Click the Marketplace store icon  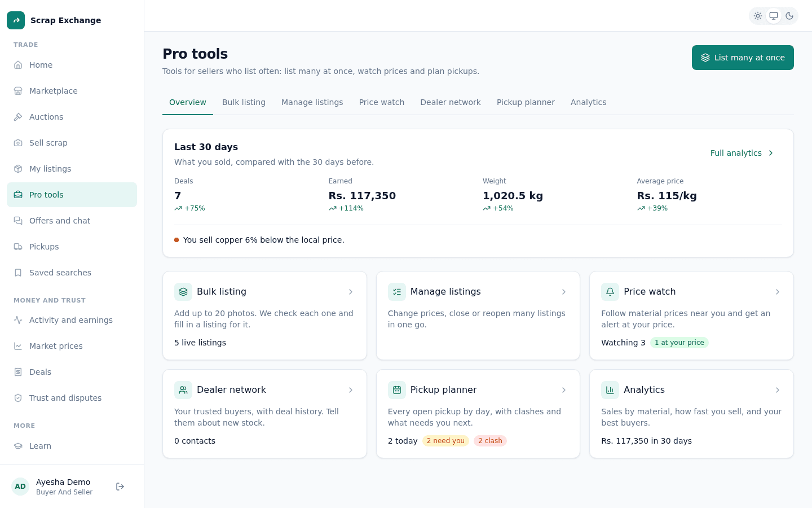(x=18, y=91)
